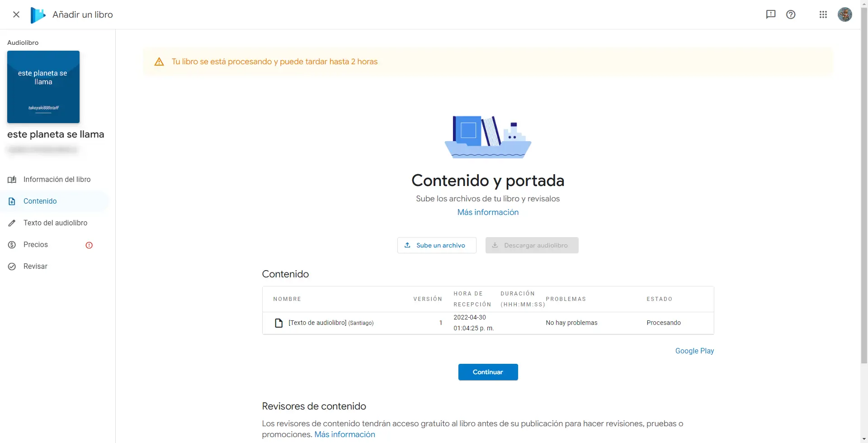
Task: Open the send feedback icon
Action: (x=771, y=14)
